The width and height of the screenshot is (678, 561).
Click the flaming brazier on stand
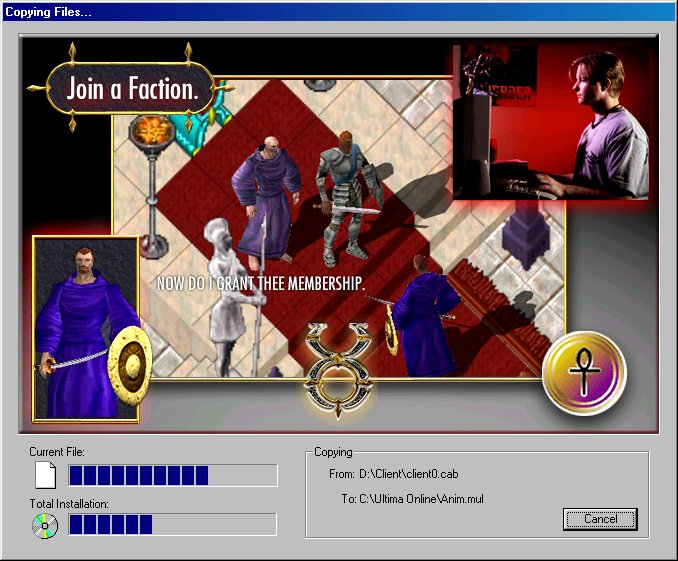point(150,186)
